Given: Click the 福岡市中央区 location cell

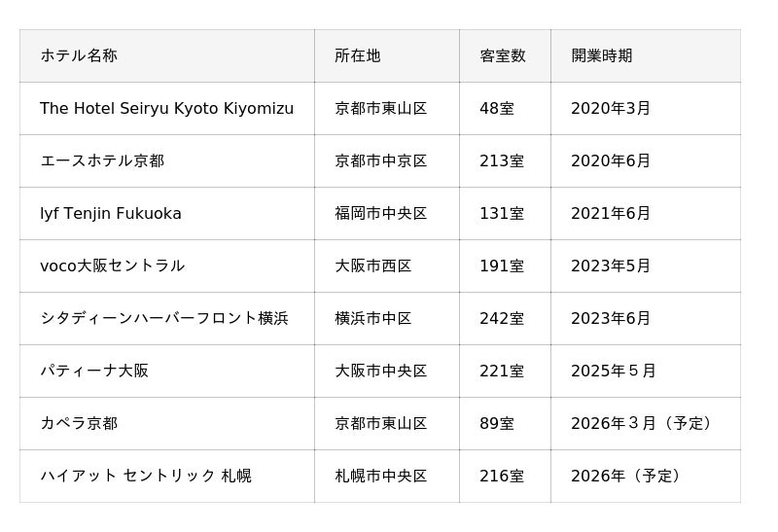Looking at the screenshot, I should (380, 214).
